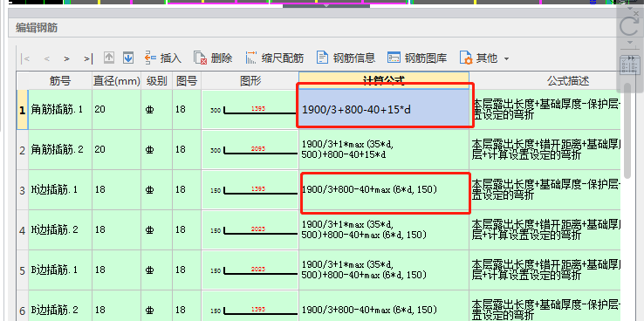644x321 pixels.
Task: Expand the 其他 dropdown menu
Action: [484, 58]
